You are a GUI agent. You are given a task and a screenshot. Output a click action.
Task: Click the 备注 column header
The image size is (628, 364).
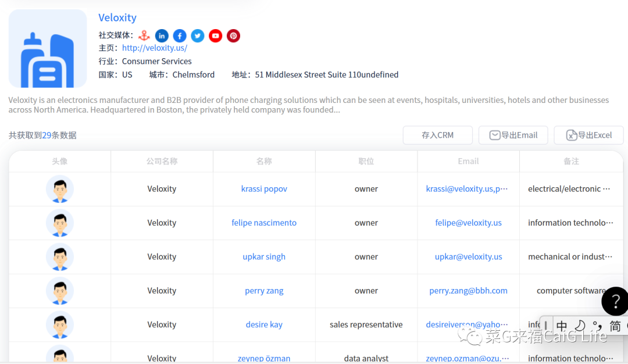click(x=571, y=162)
